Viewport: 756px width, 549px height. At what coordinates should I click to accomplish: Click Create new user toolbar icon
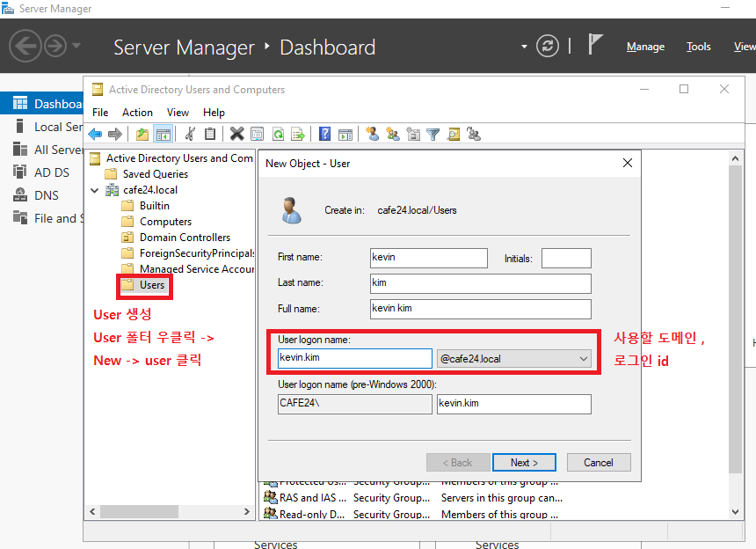click(x=372, y=134)
